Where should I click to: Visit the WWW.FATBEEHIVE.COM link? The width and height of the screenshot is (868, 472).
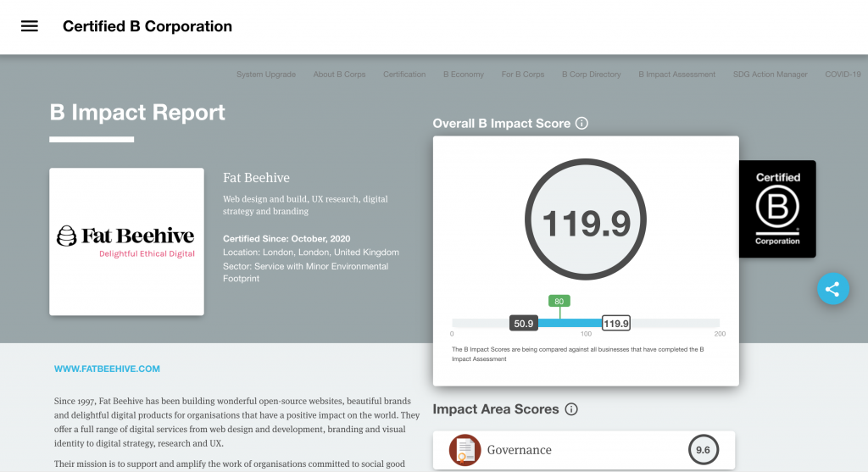pos(107,369)
